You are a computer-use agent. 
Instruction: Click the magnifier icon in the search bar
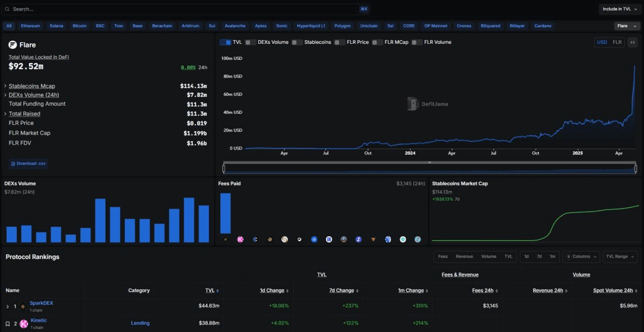point(7,9)
